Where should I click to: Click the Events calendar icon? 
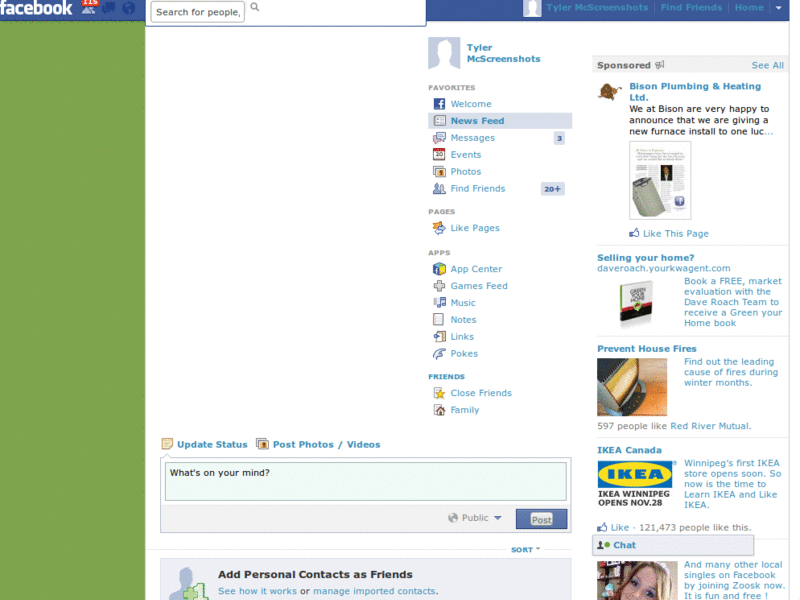pyautogui.click(x=439, y=154)
